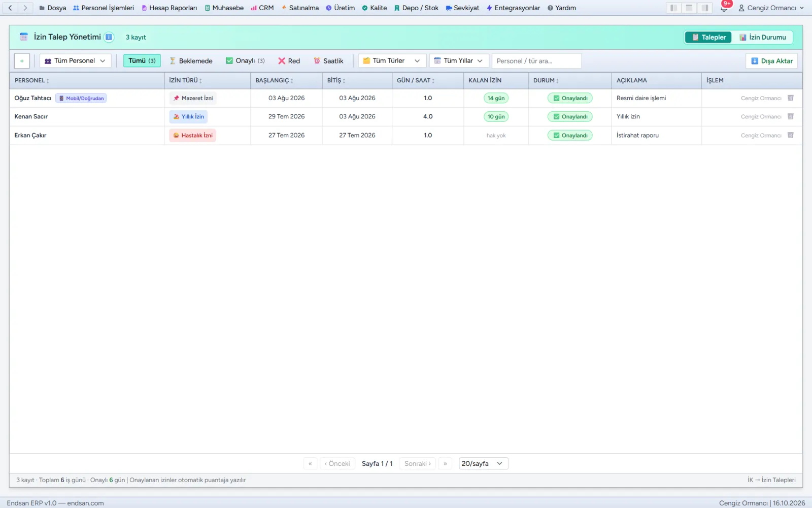Screen dimensions: 812x508
Task: Jump to the last page of results
Action: pos(445,463)
